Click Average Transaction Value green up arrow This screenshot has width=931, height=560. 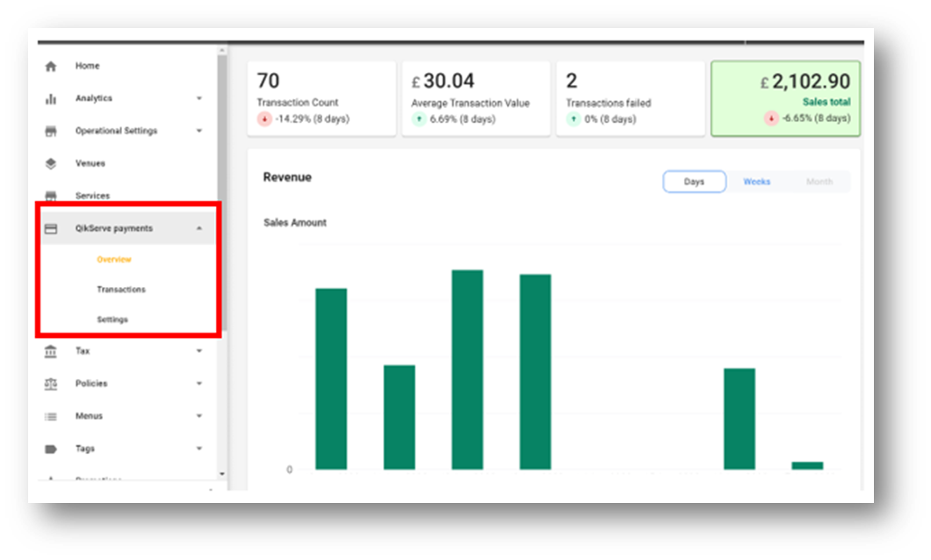tap(419, 119)
